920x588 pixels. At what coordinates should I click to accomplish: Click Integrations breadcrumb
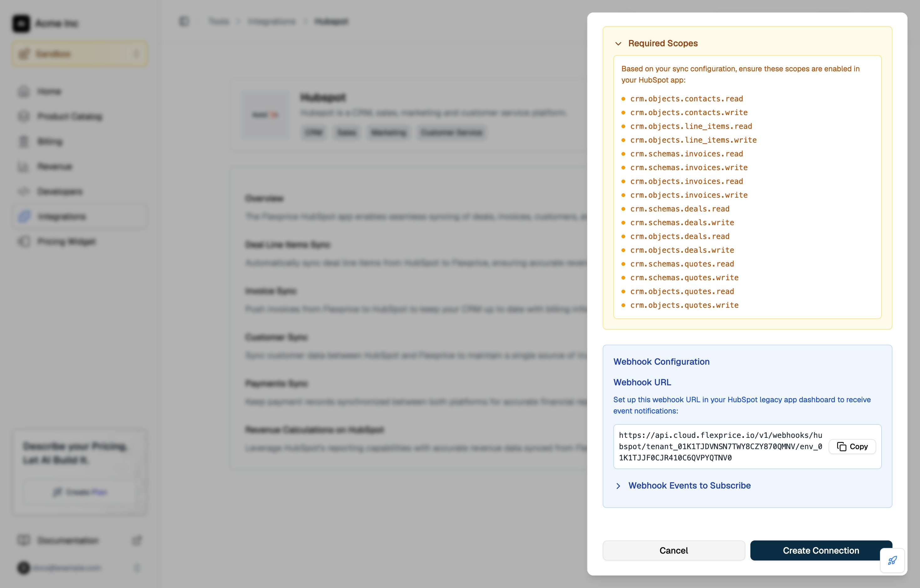pos(271,21)
